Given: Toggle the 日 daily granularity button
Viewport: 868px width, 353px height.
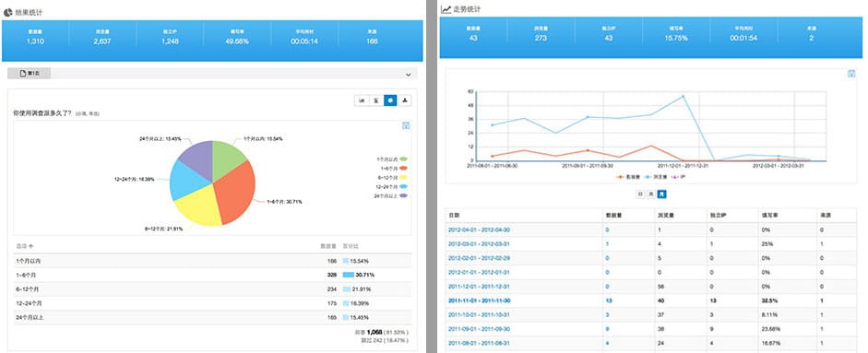Looking at the screenshot, I should tap(640, 194).
